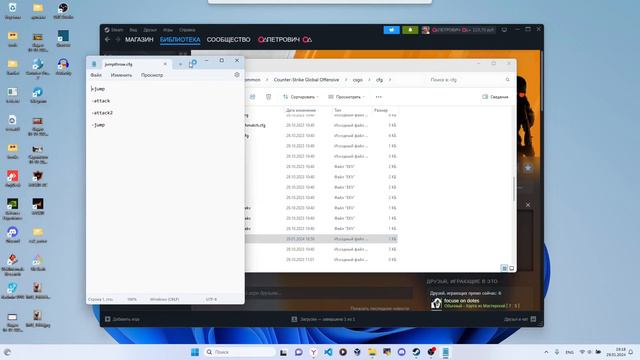
Task: Click the Друзья и чат label in Steam
Action: pos(516,319)
